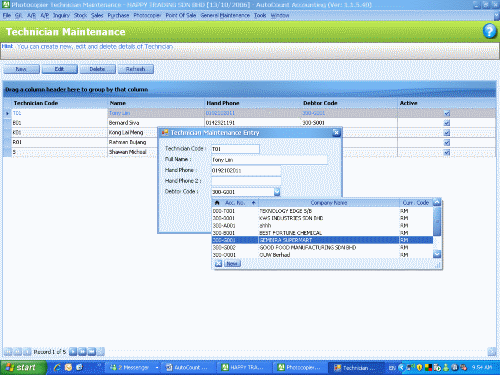Select the Kong Lai Meng name cell
500x375 pixels.
tap(133, 133)
